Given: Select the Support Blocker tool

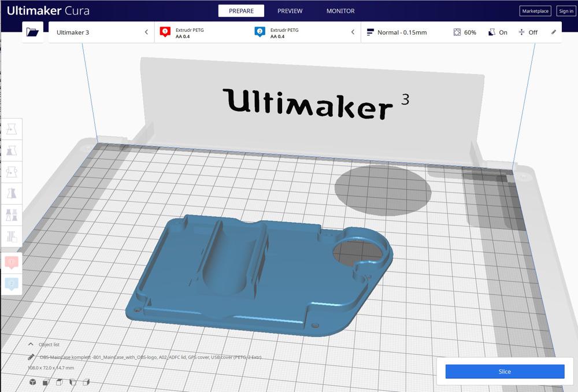Looking at the screenshot, I should tap(12, 236).
